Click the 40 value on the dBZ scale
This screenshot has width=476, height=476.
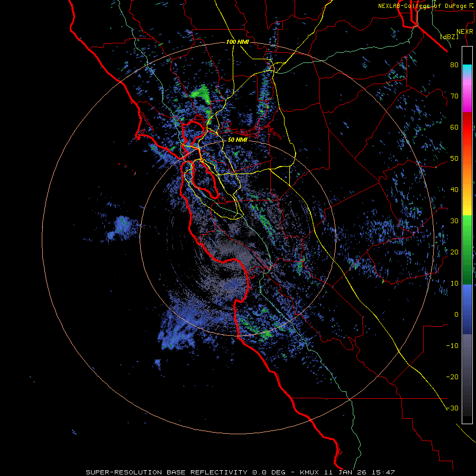coord(454,190)
